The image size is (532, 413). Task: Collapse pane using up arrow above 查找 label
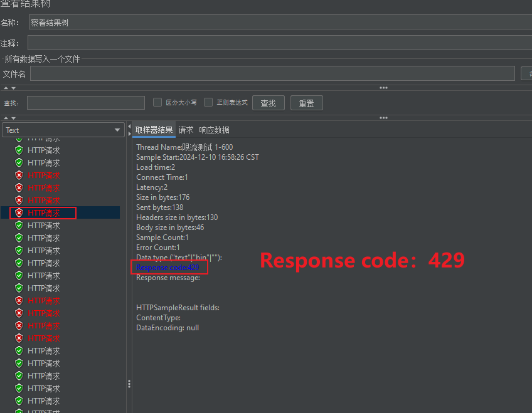(6, 88)
